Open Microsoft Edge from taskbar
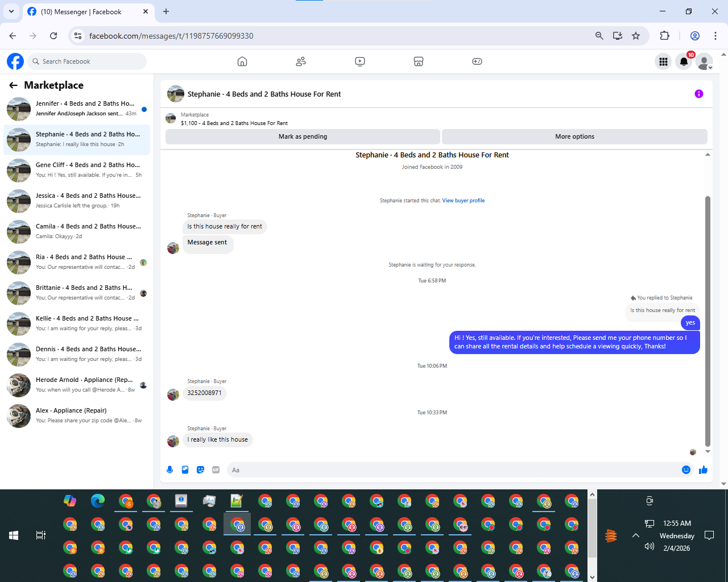This screenshot has height=582, width=728. 98,501
